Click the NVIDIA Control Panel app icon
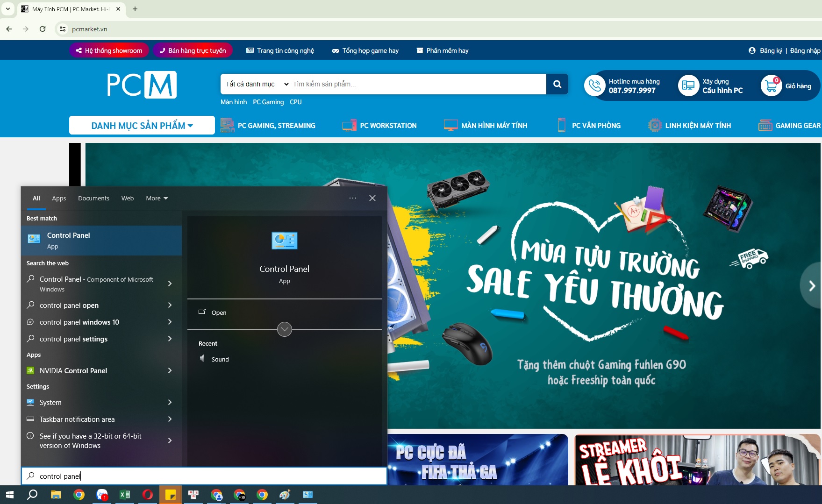 coord(30,370)
